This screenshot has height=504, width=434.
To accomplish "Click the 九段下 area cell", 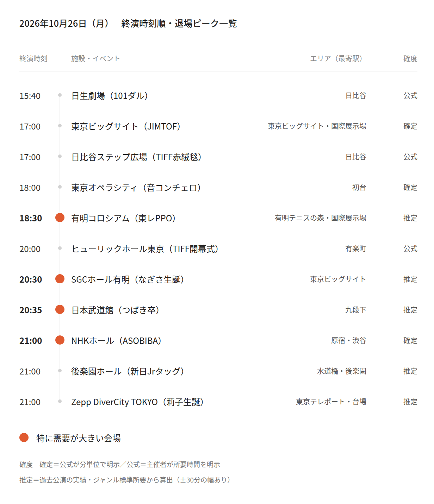I will pos(356,310).
